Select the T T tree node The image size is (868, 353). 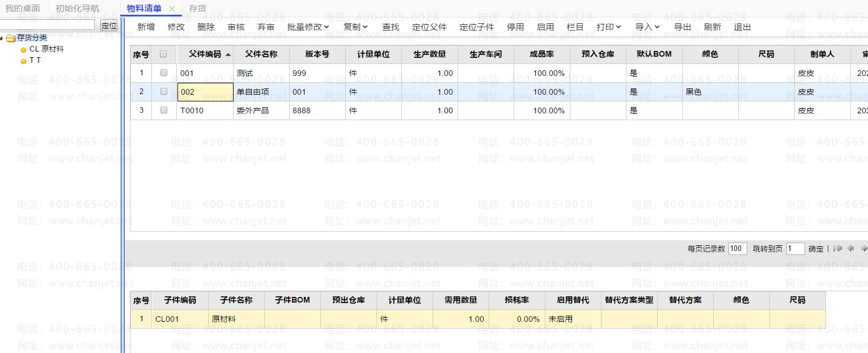(35, 60)
